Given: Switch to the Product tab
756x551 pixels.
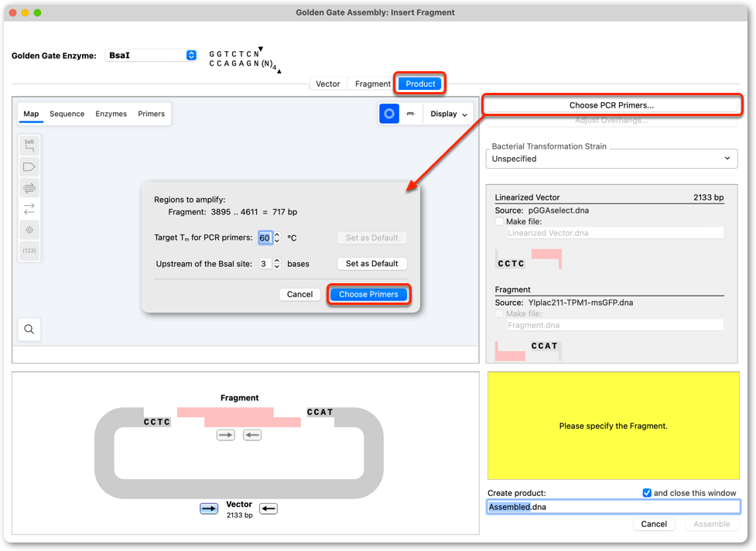Looking at the screenshot, I should point(420,84).
